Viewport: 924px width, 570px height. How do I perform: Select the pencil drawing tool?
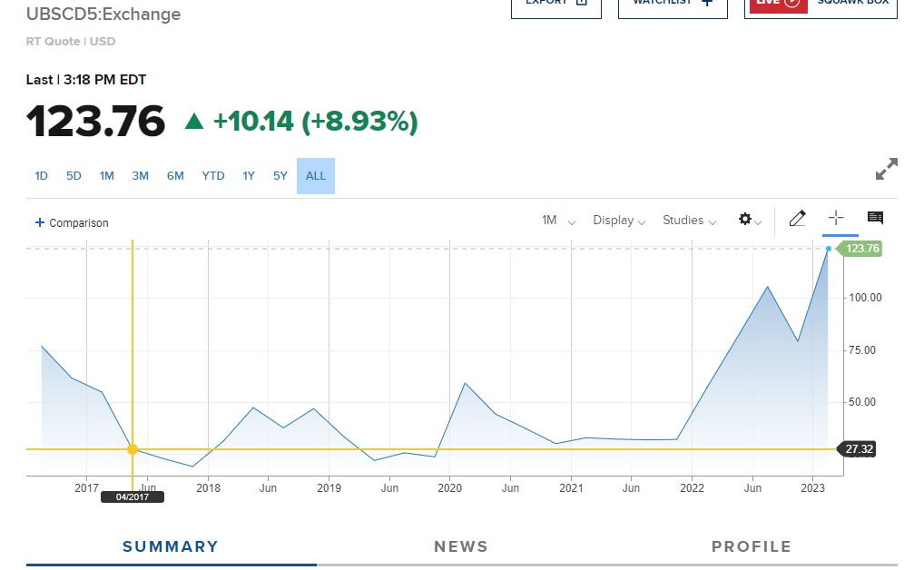(797, 219)
